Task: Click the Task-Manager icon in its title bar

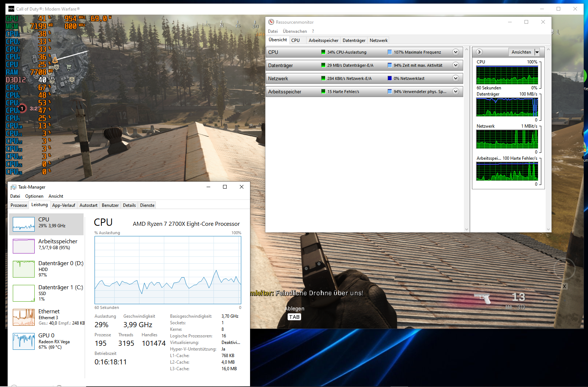Action: (14, 187)
